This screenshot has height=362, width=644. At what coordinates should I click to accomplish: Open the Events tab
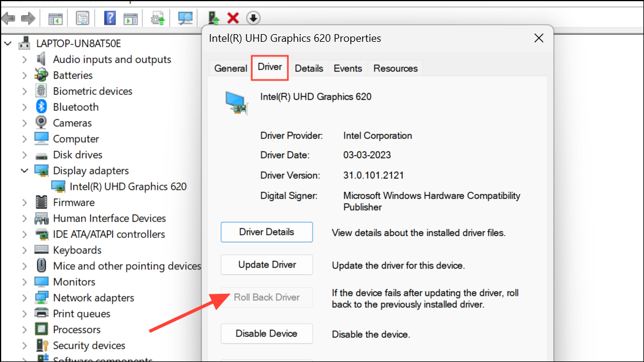347,68
